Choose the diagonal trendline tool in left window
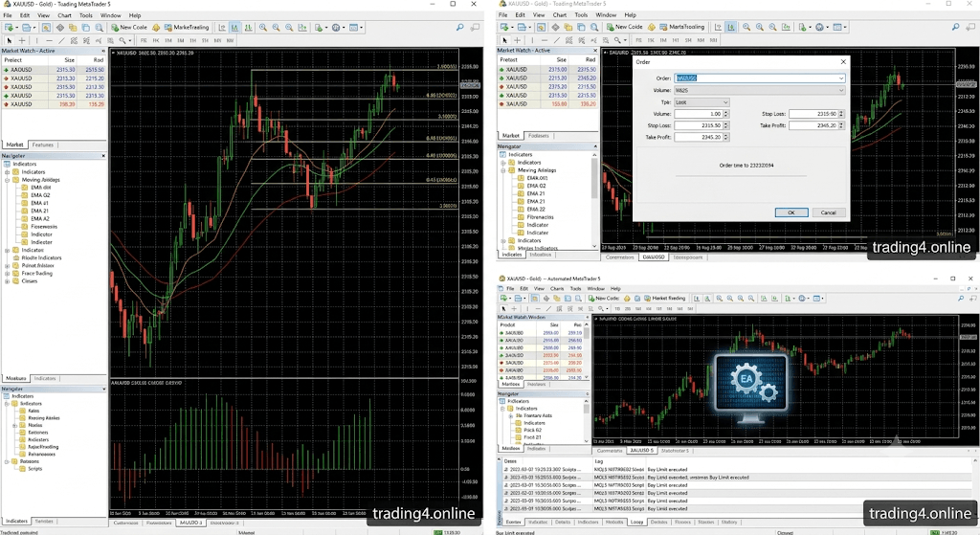 pyautogui.click(x=61, y=40)
